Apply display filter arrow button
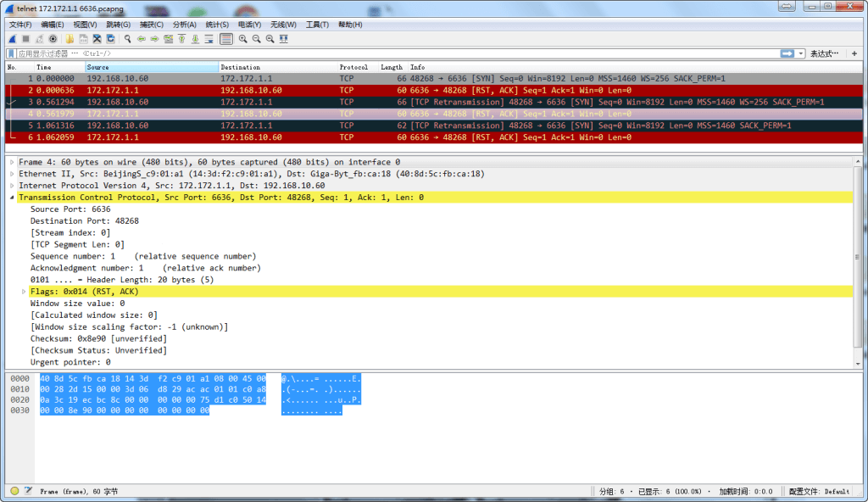Image resolution: width=868 pixels, height=502 pixels. [787, 53]
